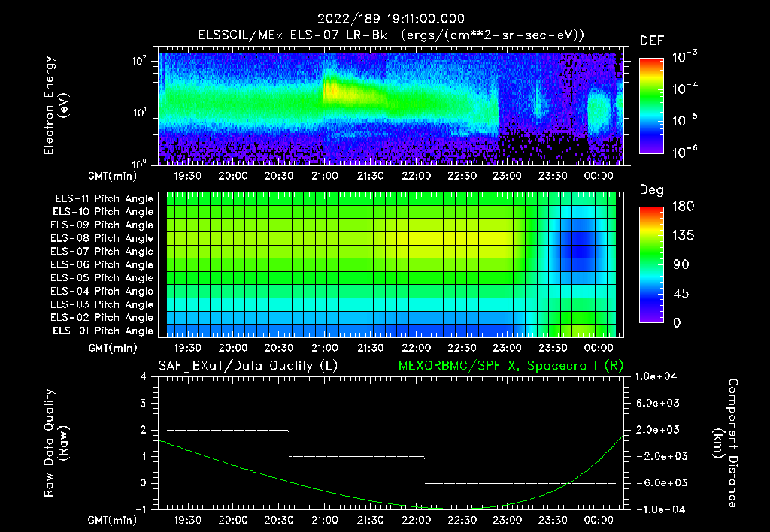Click the Deg label above the pitch color bar
This screenshot has height=532, width=770.
tap(651, 190)
